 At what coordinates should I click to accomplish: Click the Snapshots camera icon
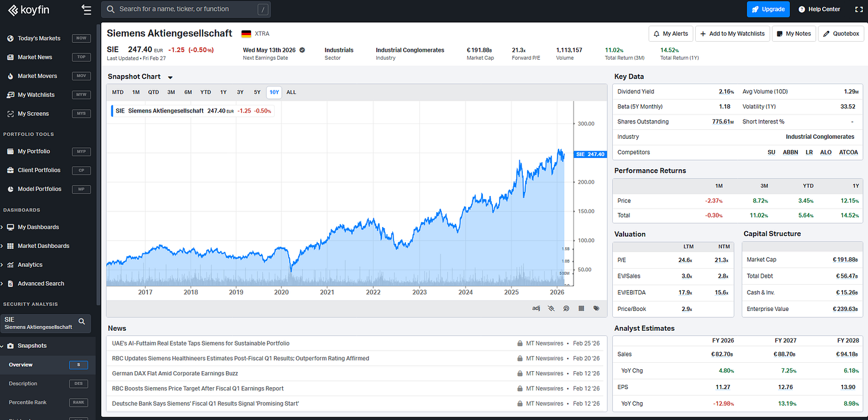click(10, 346)
